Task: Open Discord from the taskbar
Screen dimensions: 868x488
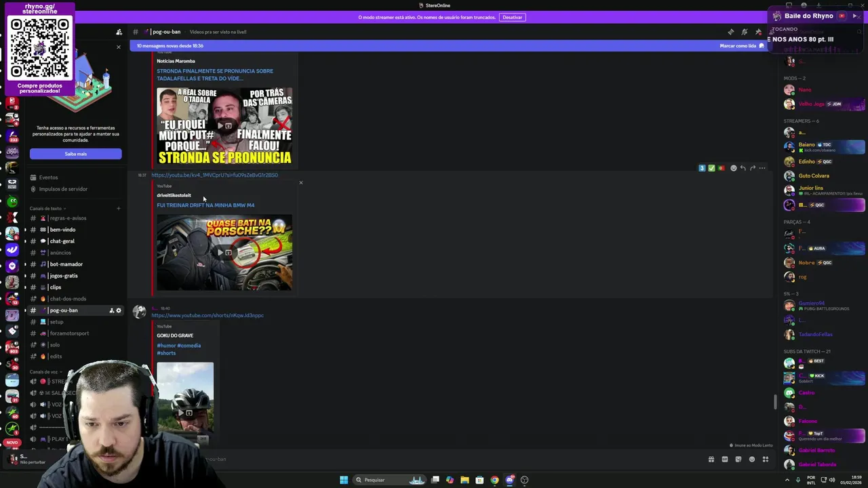Action: [509, 480]
